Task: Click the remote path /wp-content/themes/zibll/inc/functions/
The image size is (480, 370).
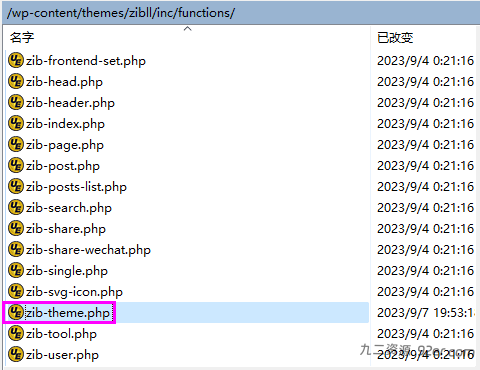Action: (x=121, y=13)
